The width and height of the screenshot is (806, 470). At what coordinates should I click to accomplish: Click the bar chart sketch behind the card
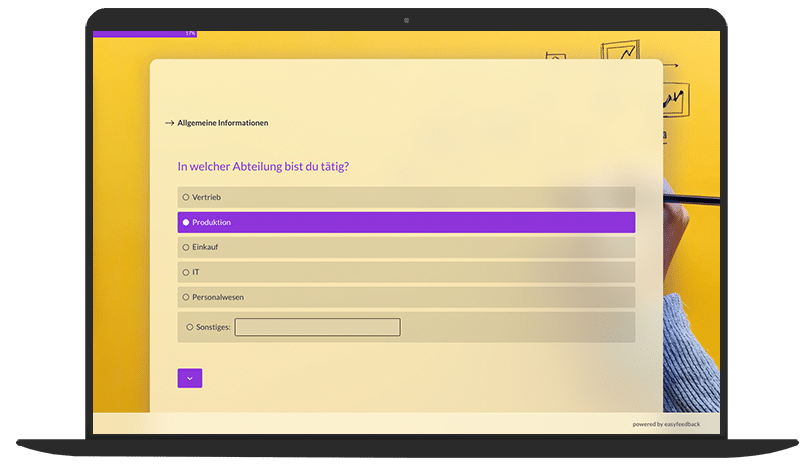(673, 100)
